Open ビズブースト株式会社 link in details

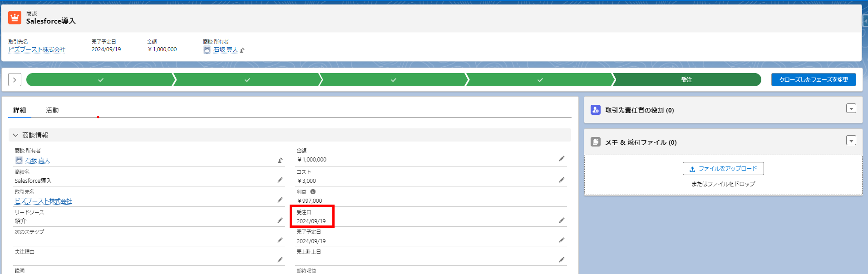(x=43, y=201)
